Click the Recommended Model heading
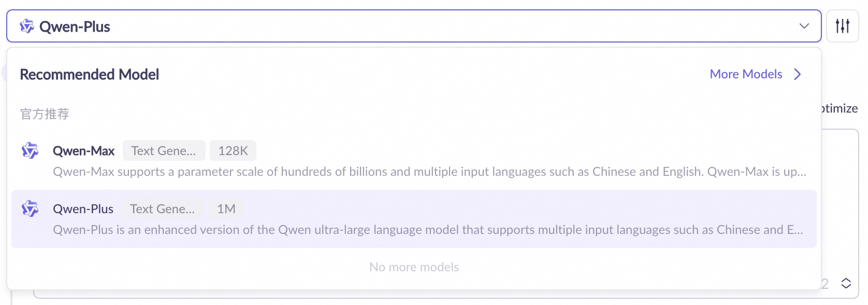The image size is (868, 305). point(89,75)
